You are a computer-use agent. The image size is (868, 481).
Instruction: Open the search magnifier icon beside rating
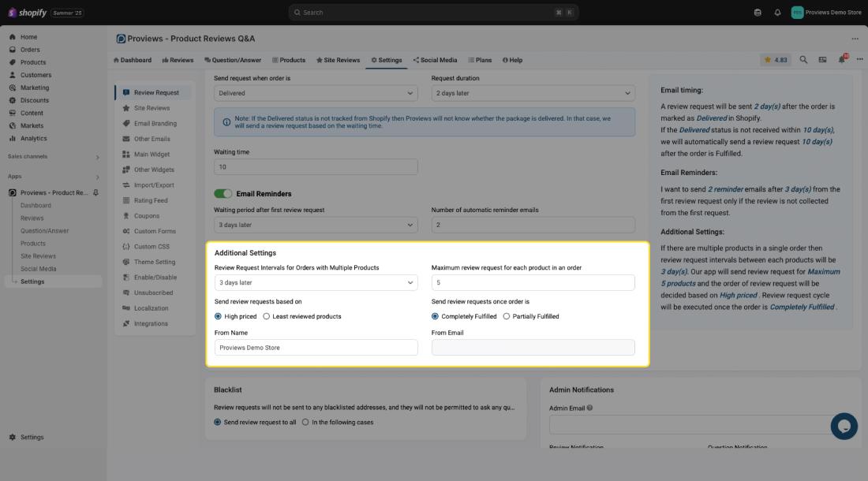[x=803, y=60]
